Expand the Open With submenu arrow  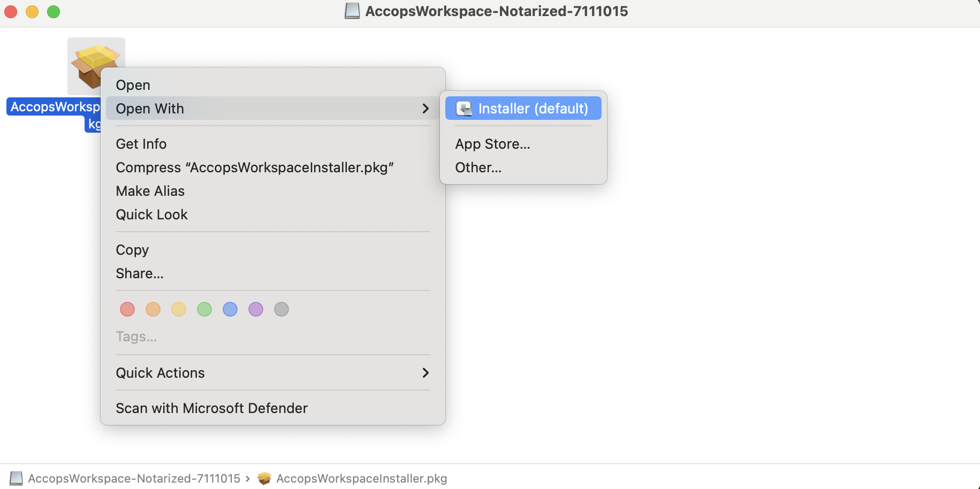(x=426, y=109)
